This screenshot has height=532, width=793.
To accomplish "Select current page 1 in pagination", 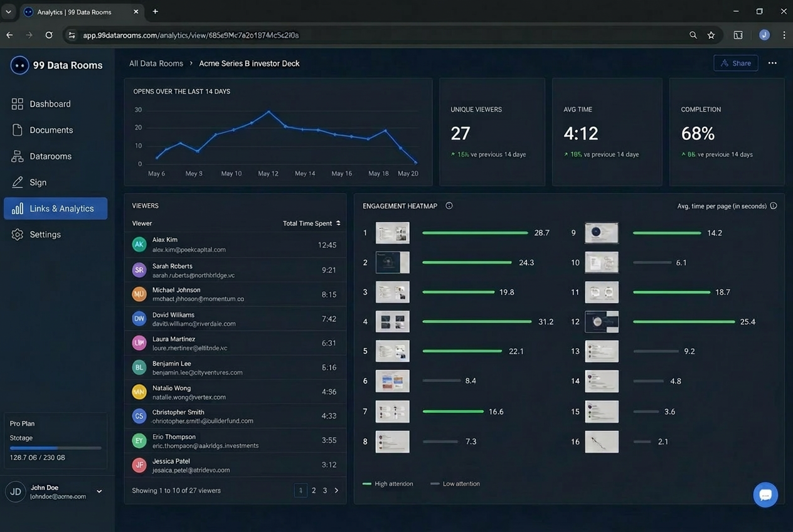I will pyautogui.click(x=301, y=491).
